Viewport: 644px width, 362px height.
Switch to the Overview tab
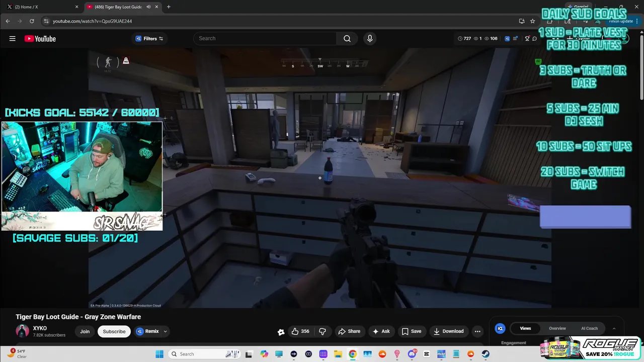point(557,328)
